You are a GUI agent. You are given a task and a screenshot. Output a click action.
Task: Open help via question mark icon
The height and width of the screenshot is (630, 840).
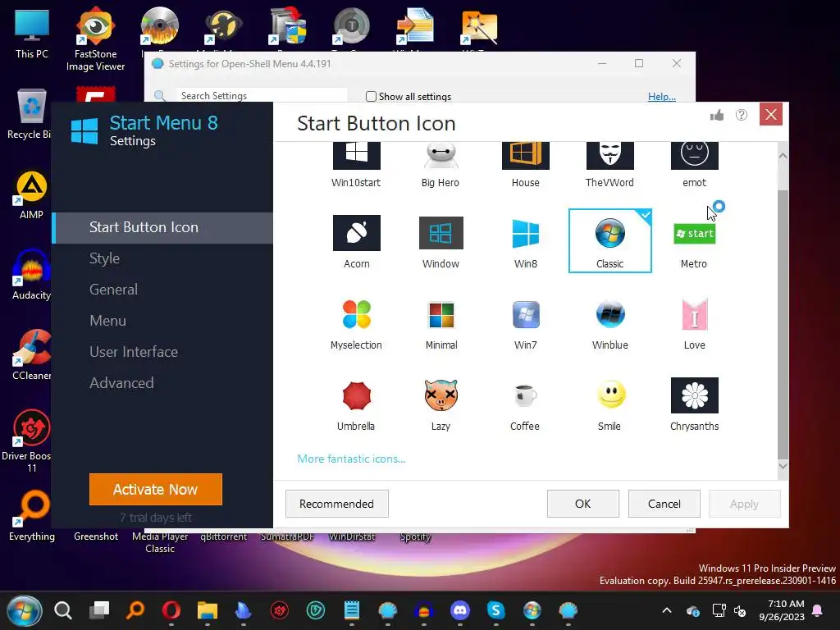click(742, 115)
